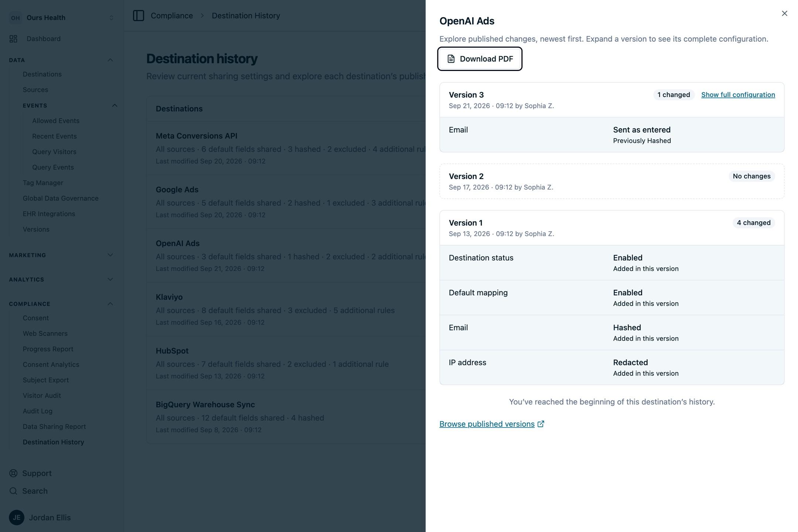
Task: Open the BigQuery Warehouse Sync row
Action: click(286, 417)
